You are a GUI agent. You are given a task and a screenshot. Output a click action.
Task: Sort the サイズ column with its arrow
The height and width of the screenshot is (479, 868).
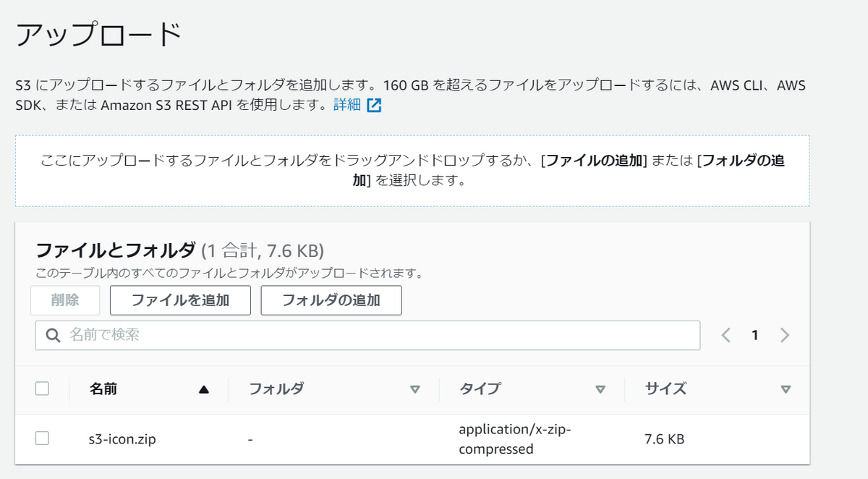tap(786, 389)
